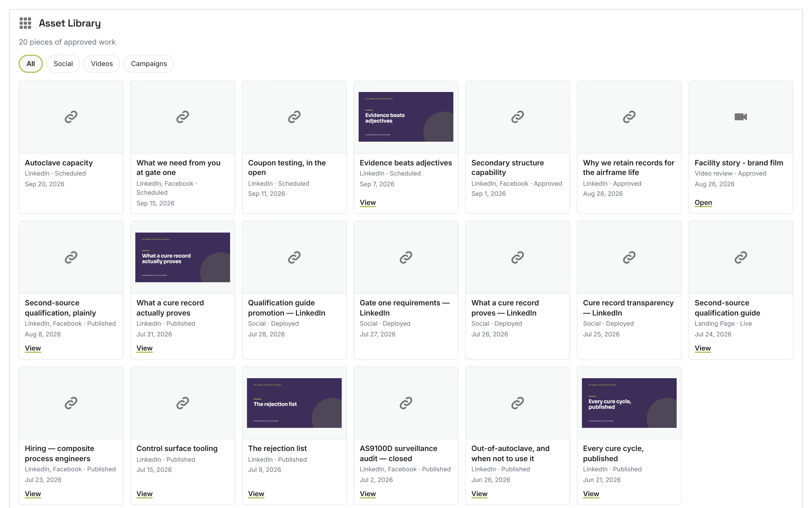View the Every cure cycle, published post
The width and height of the screenshot is (812, 508).
[591, 494]
